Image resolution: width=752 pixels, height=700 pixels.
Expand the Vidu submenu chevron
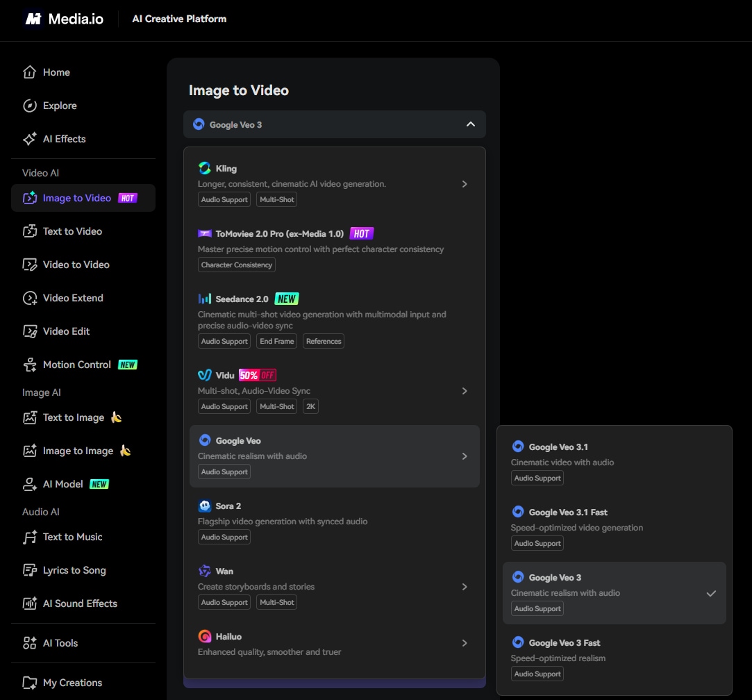click(465, 391)
